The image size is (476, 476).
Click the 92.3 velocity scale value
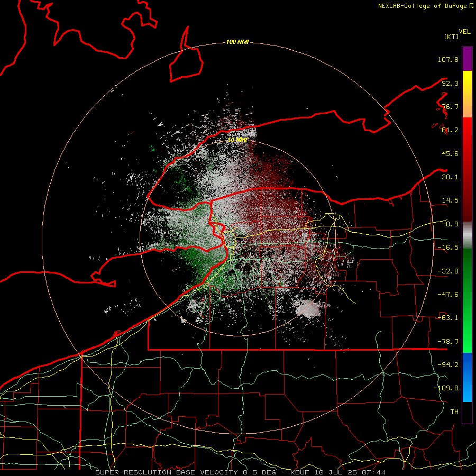click(x=450, y=83)
